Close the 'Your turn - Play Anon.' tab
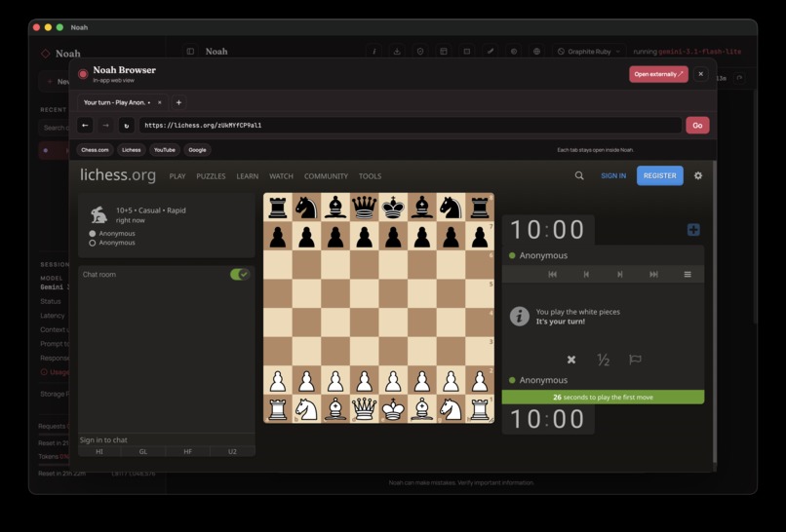 [160, 102]
